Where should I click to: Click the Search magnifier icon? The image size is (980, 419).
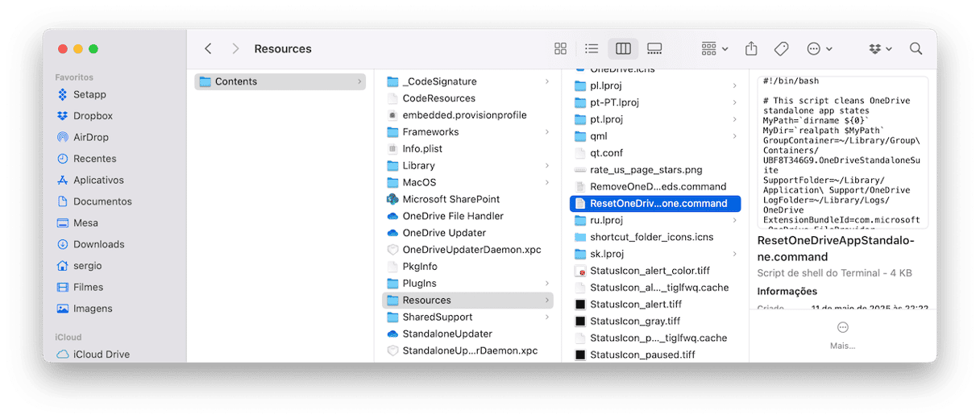click(x=916, y=48)
